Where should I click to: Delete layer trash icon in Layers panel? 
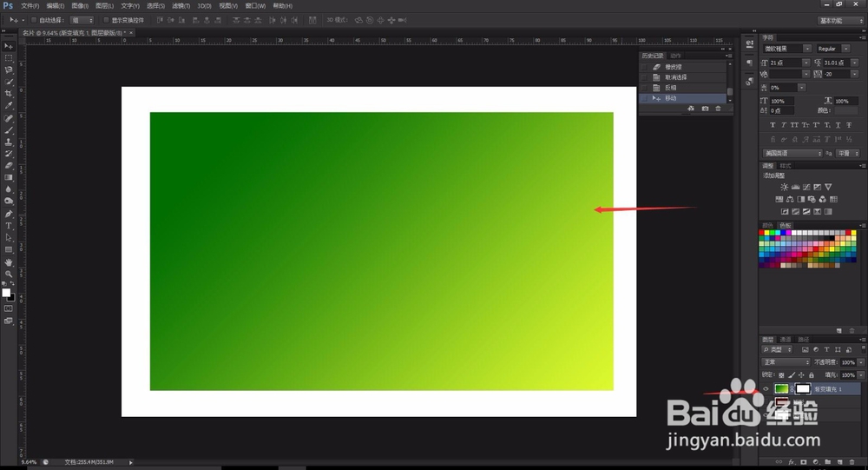point(852,461)
